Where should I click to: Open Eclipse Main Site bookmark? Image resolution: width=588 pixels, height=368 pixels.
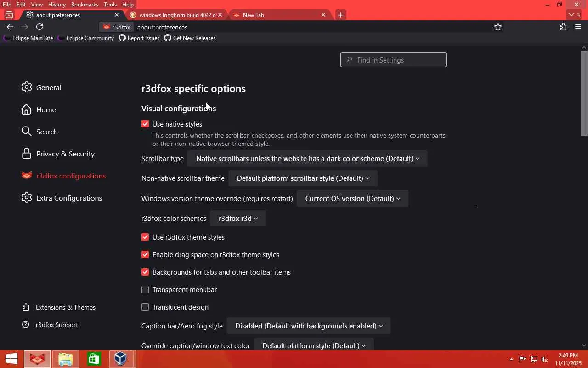coord(28,38)
